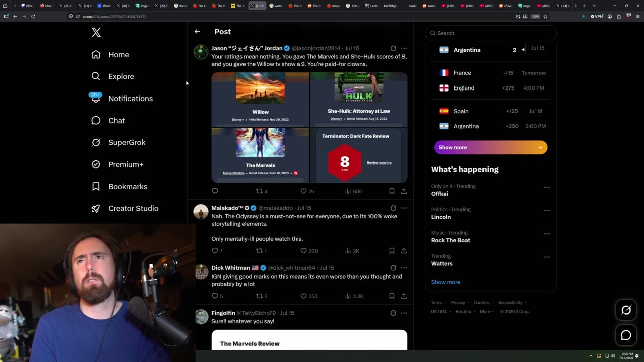Open Jason Jordan's profile name link

pyautogui.click(x=247, y=48)
